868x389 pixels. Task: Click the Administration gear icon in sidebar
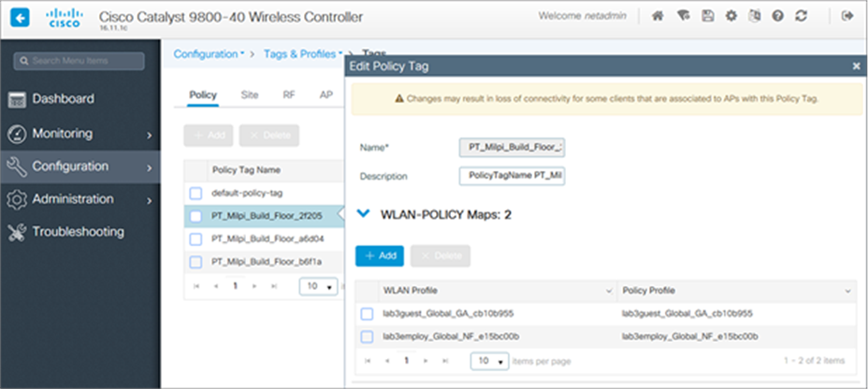point(17,199)
